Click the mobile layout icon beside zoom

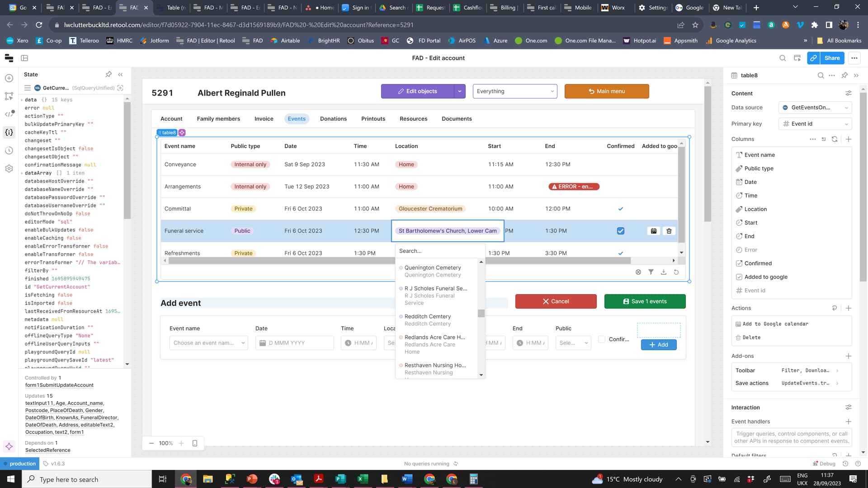195,443
